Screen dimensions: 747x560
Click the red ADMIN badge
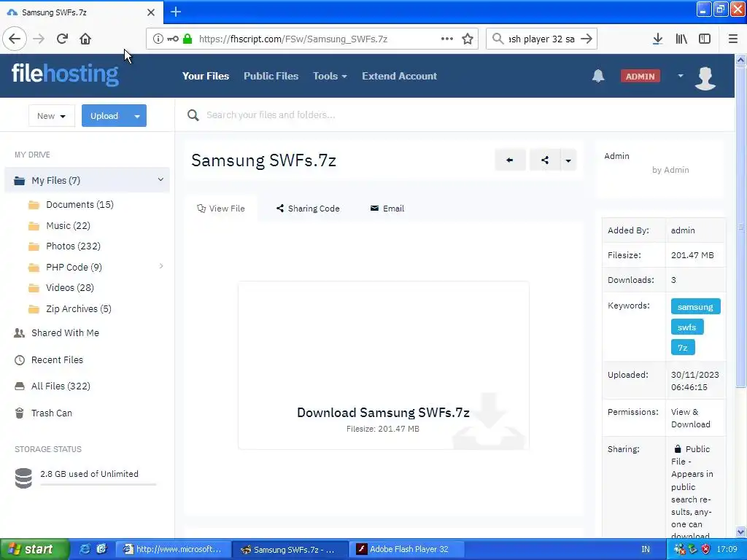[640, 76]
